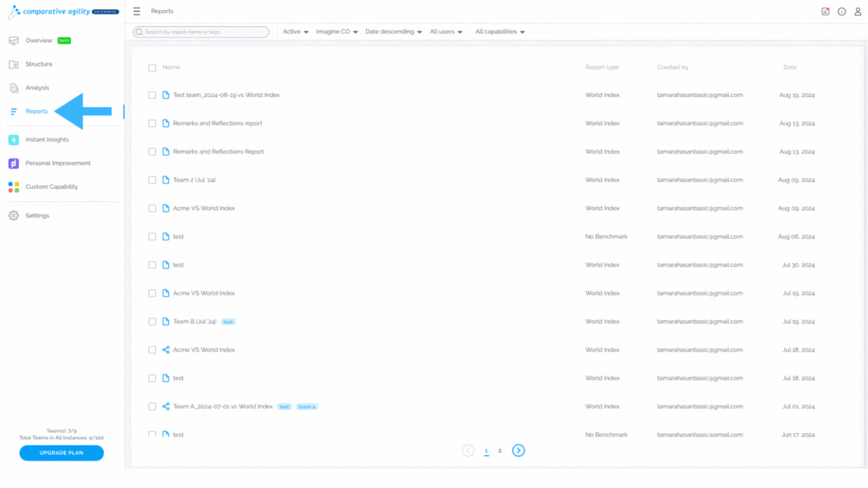Tick checkbox for Remarks and Reflections report
This screenshot has height=488, width=868.
(152, 124)
